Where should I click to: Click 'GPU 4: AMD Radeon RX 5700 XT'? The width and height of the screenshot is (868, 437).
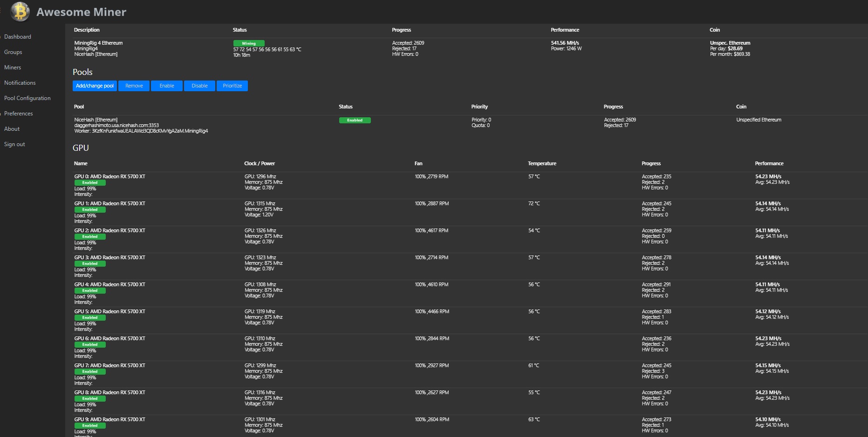(x=110, y=284)
